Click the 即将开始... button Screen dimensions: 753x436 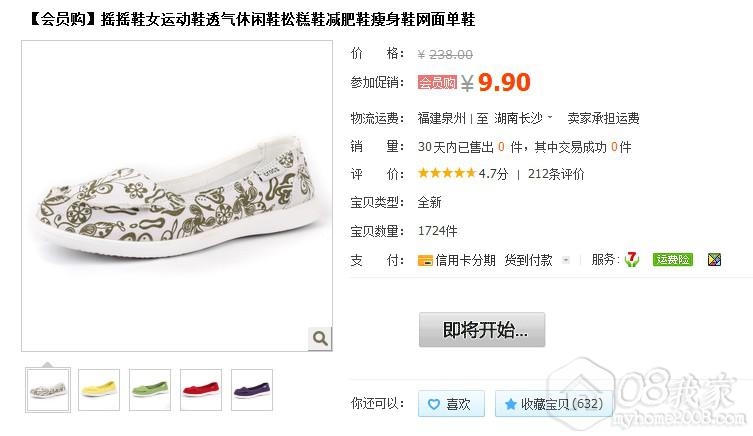[482, 330]
